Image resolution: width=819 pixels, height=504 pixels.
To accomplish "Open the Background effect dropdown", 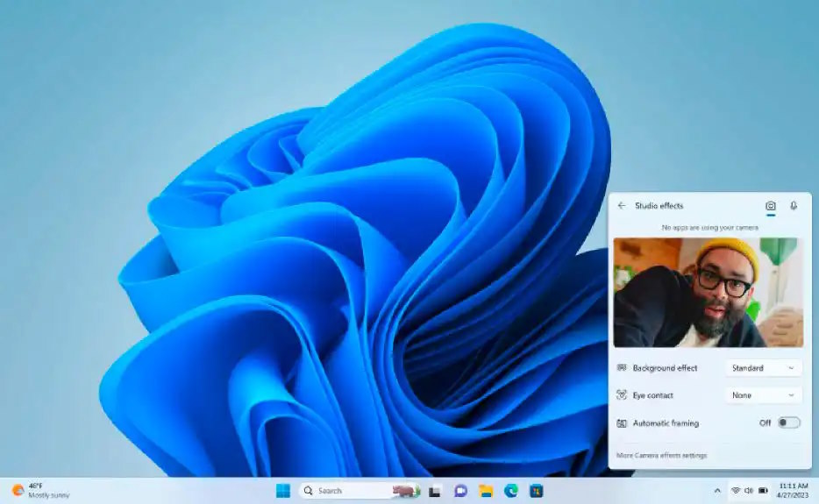I will click(x=763, y=368).
